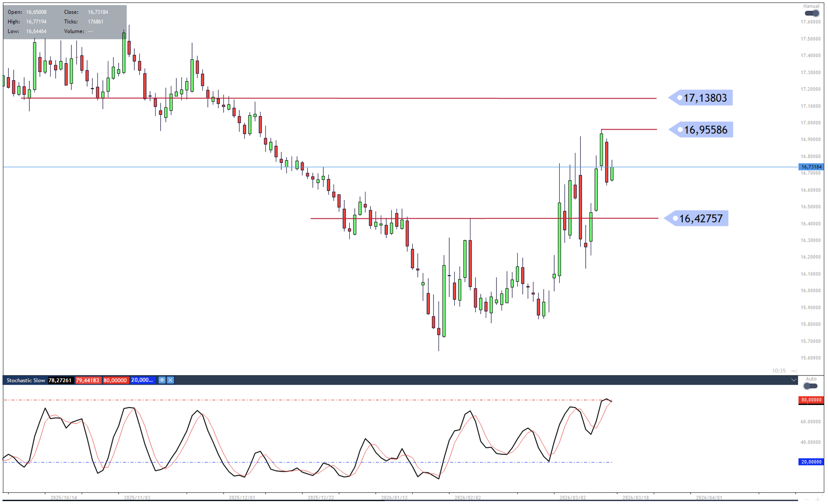Collapse the Stochastic Slow panel chevron
The width and height of the screenshot is (828, 504).
[793, 380]
